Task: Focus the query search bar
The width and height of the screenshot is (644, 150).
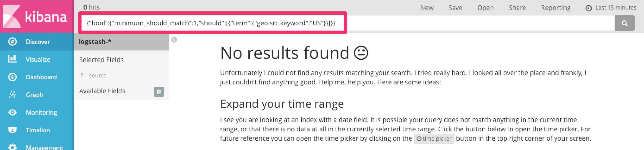Action: pyautogui.click(x=475, y=23)
